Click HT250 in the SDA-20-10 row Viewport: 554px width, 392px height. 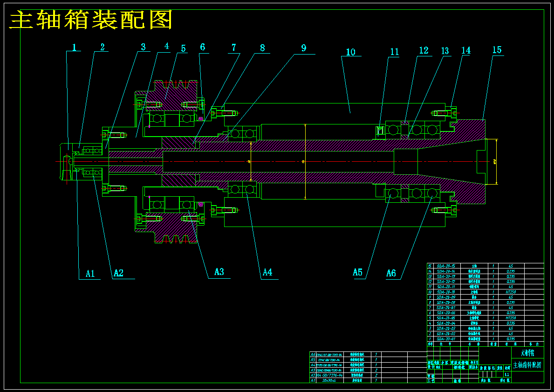511,292
